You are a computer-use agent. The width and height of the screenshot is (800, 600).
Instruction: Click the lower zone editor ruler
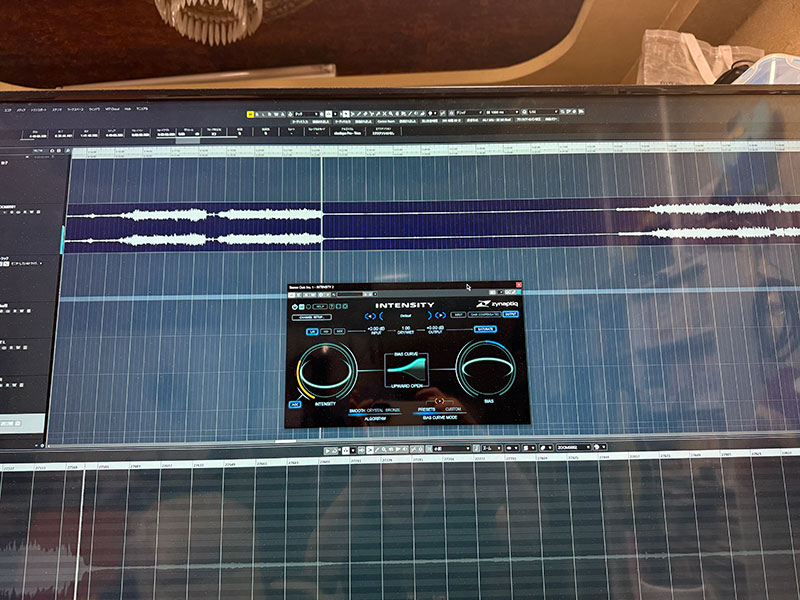(400, 459)
